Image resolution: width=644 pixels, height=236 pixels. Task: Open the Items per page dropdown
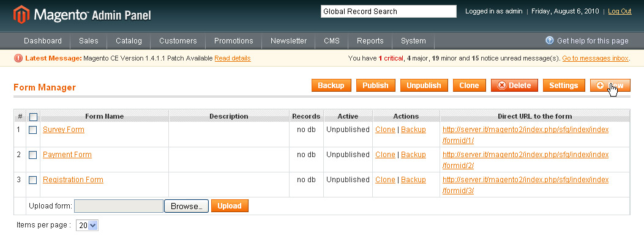87,226
